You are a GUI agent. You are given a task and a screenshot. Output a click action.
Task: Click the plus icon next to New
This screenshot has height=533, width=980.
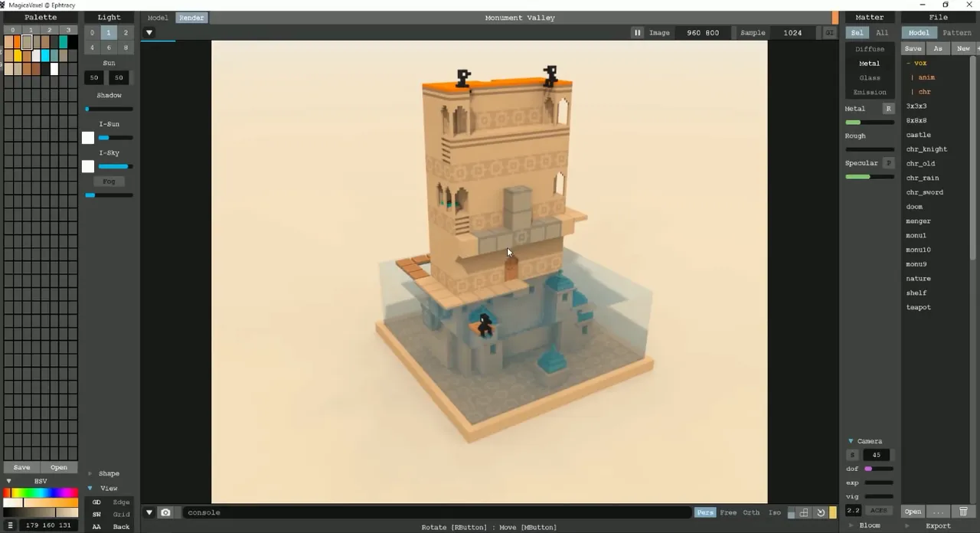[x=978, y=48]
